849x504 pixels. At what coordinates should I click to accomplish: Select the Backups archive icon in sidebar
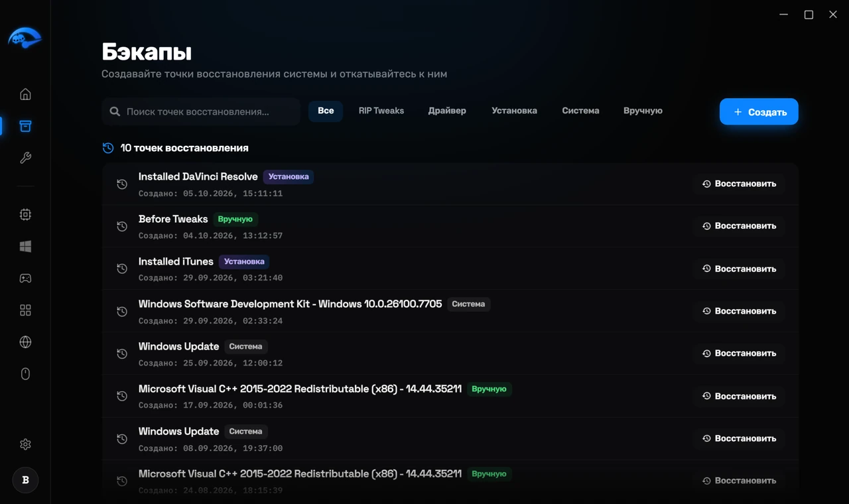pyautogui.click(x=25, y=126)
